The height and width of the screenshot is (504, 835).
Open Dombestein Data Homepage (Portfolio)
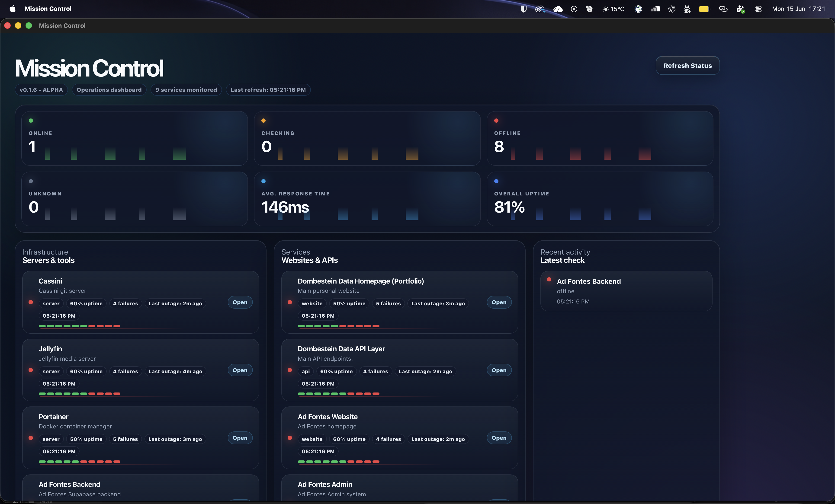coord(499,302)
